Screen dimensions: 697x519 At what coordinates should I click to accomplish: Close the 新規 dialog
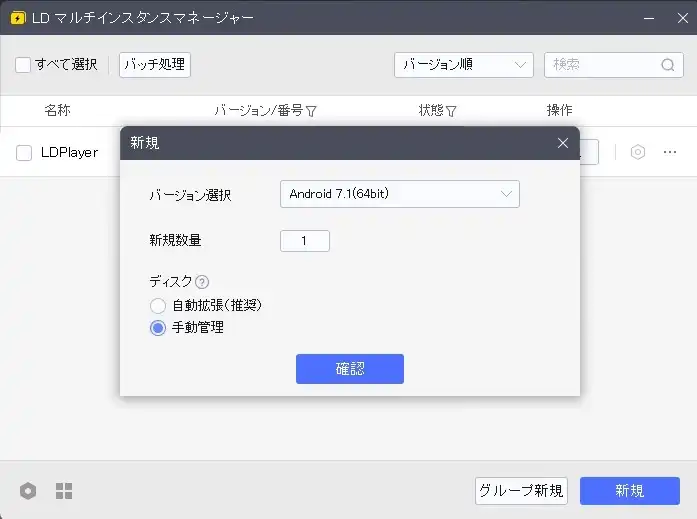[x=563, y=143]
